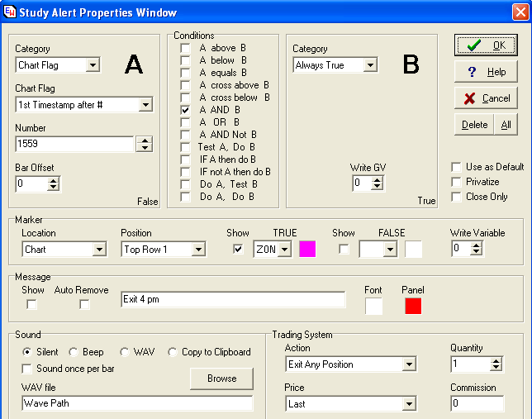The height and width of the screenshot is (419, 532).
Task: Expand the 'Always True' Category B dropdown
Action: tap(369, 65)
